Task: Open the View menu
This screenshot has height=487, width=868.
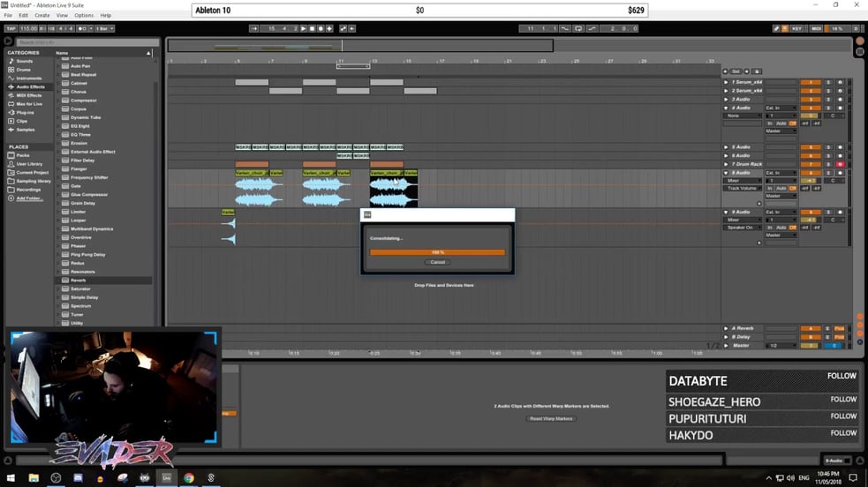Action: [x=62, y=16]
